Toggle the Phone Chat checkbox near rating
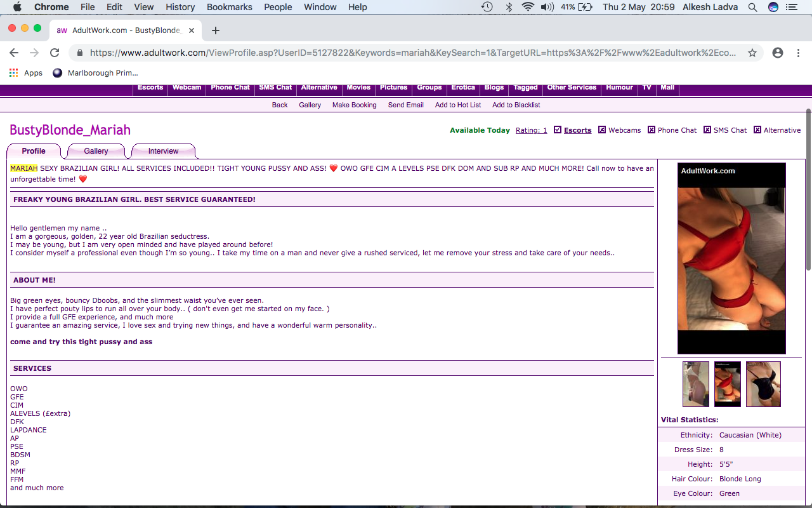Viewport: 812px width, 508px height. tap(652, 130)
